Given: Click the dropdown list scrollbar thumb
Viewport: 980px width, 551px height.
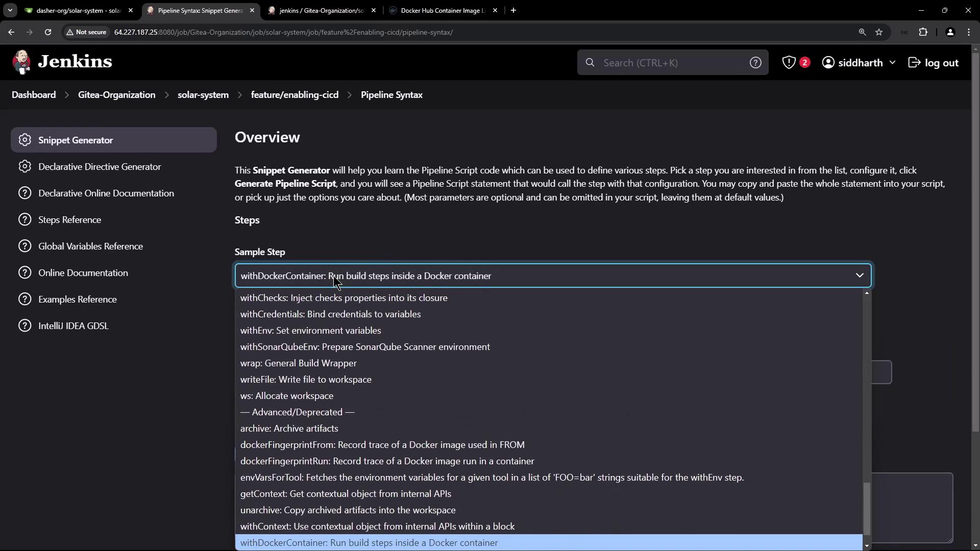Looking at the screenshot, I should pyautogui.click(x=866, y=509).
